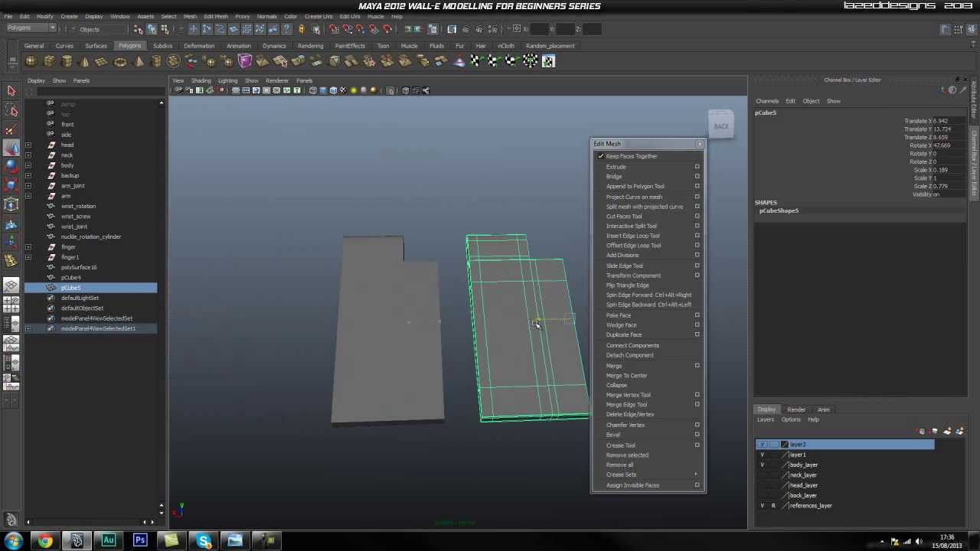Click the BACK face of the view cube
Viewport: 980px width, 551px height.
pyautogui.click(x=721, y=126)
